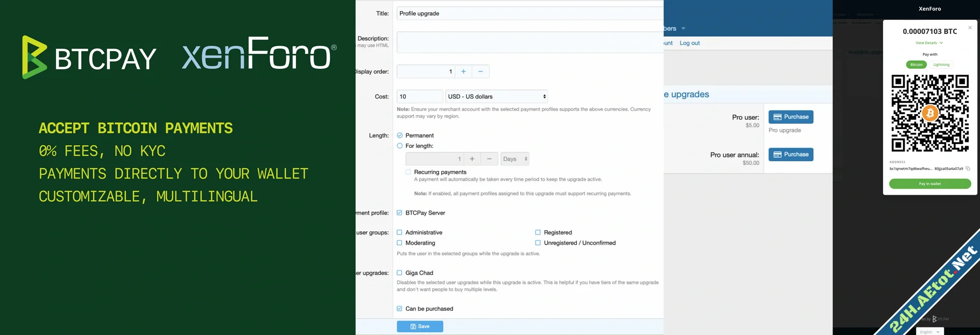This screenshot has width=980, height=335.
Task: Check the Giga Chad upgrade checkbox
Action: pos(400,273)
